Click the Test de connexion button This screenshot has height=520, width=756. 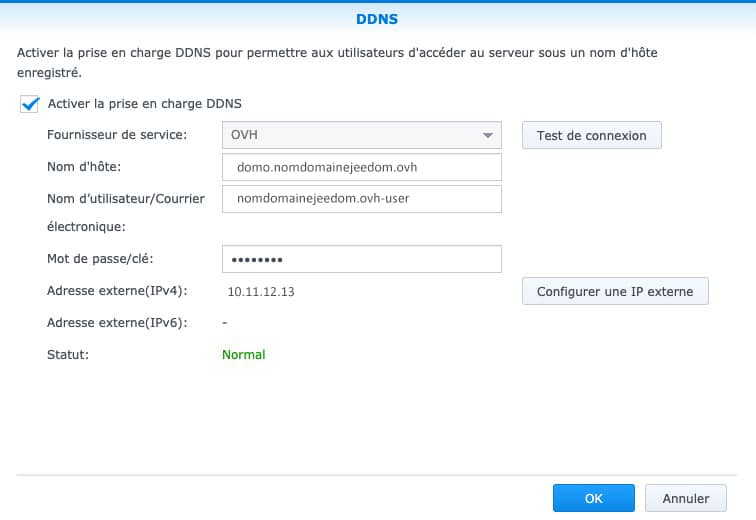pyautogui.click(x=591, y=135)
